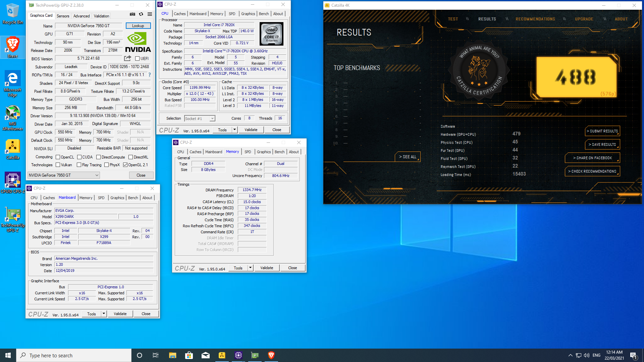This screenshot has width=644, height=362.
Task: Open the Validation tab in GPU-Z
Action: [x=101, y=16]
